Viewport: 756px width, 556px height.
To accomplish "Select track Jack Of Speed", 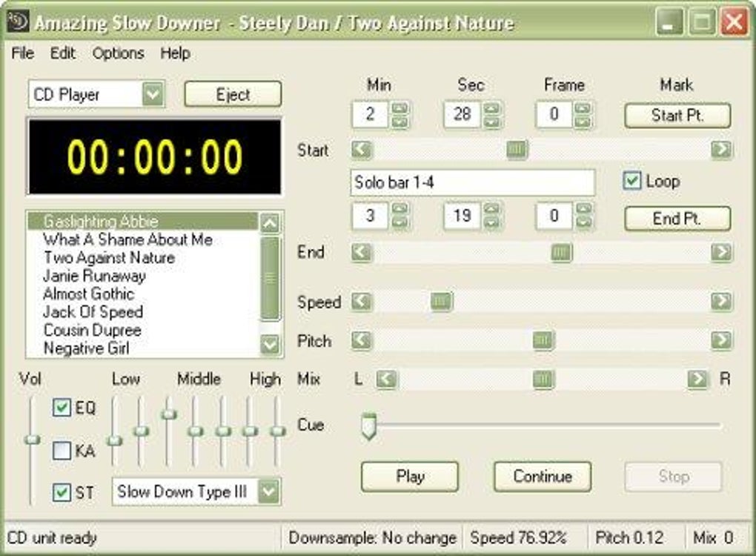I will click(x=143, y=312).
